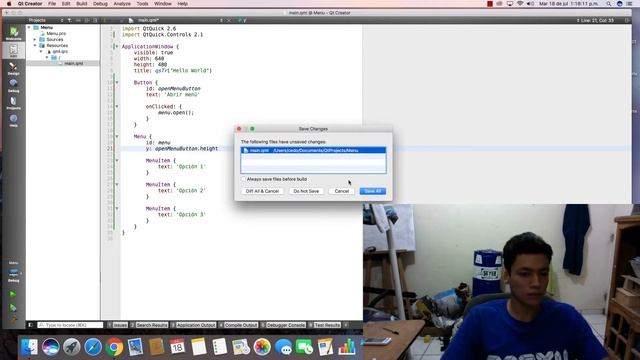Open Launchpad from the Dock

72,347
